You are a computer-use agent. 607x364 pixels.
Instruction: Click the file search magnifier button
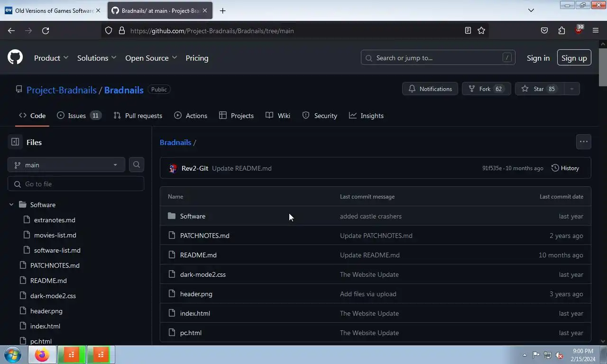(x=137, y=164)
